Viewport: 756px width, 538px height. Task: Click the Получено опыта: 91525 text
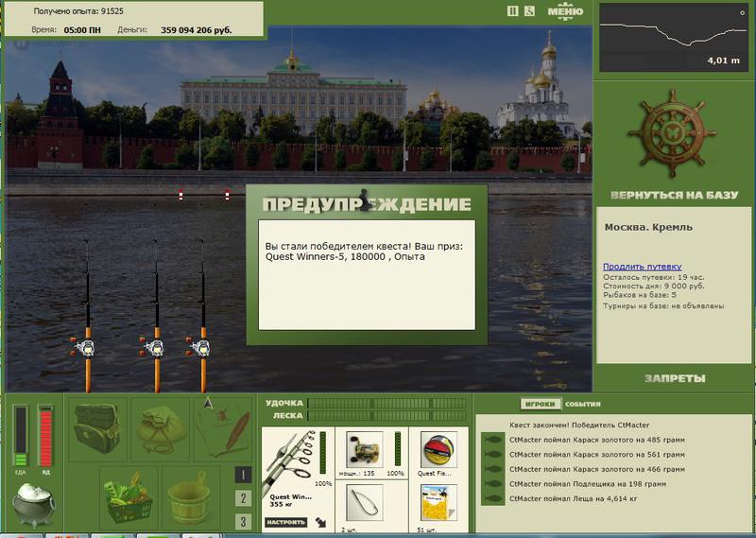[x=78, y=11]
